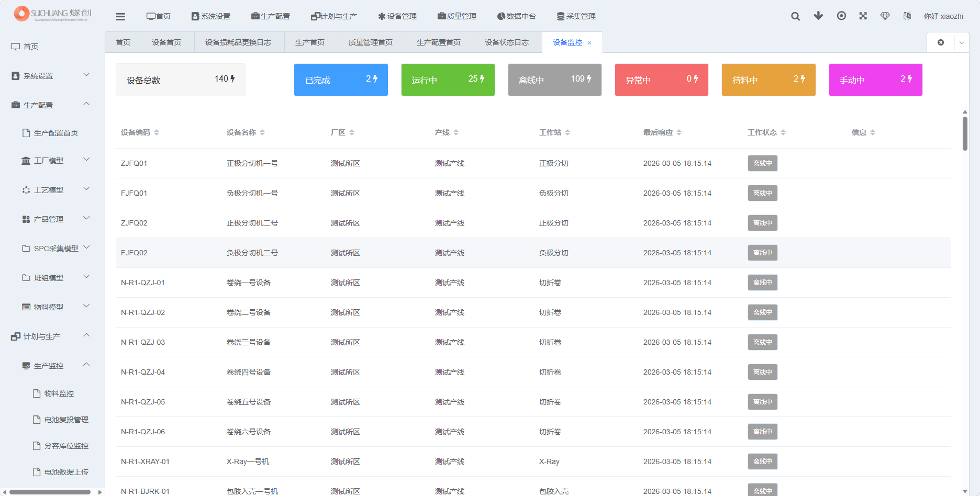Click the lightning icon on 异常中 card
980x496 pixels.
coord(696,78)
